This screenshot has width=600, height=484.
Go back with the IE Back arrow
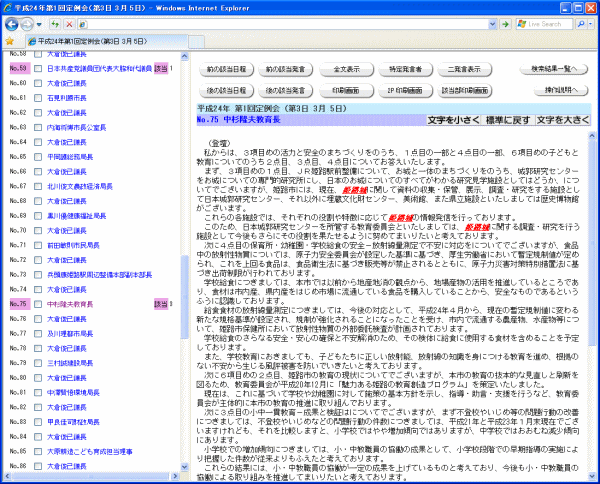click(11, 24)
